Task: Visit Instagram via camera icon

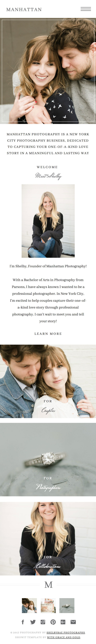Action: point(43,622)
